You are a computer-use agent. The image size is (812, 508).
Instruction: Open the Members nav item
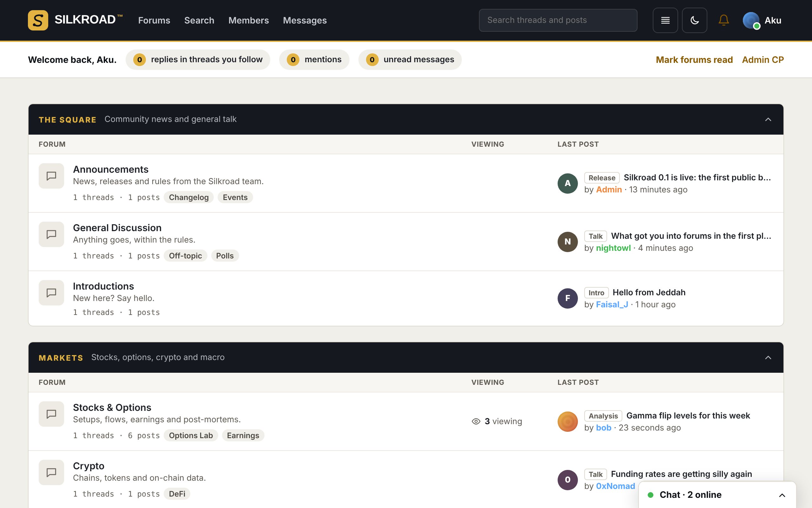point(248,20)
